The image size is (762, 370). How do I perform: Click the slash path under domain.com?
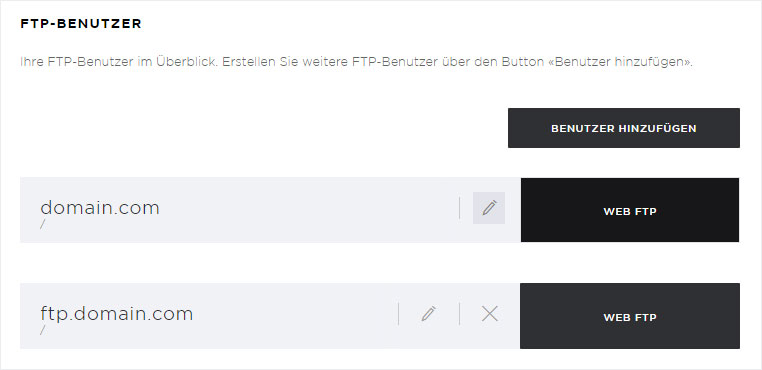[x=43, y=224]
